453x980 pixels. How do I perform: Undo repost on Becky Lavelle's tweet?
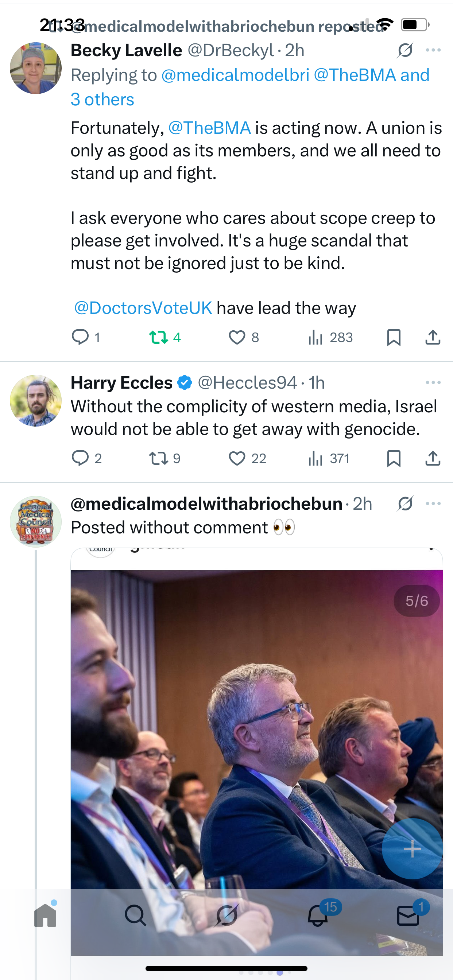click(158, 337)
